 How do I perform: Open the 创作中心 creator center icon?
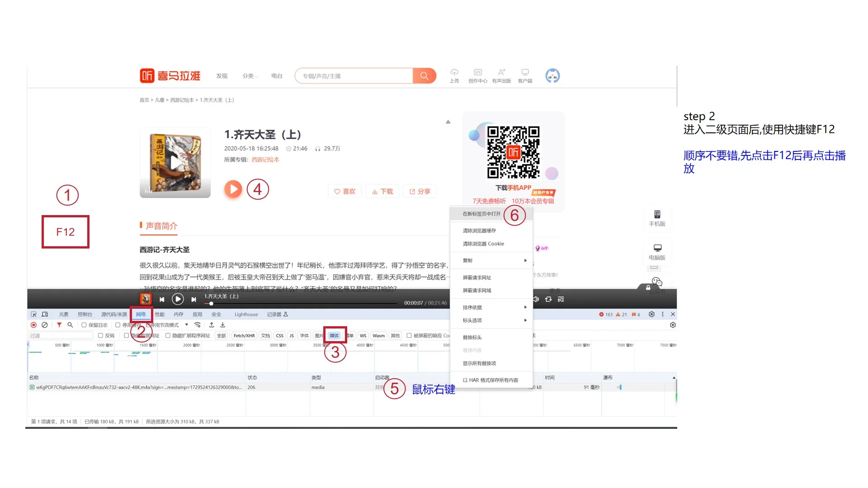tap(478, 75)
